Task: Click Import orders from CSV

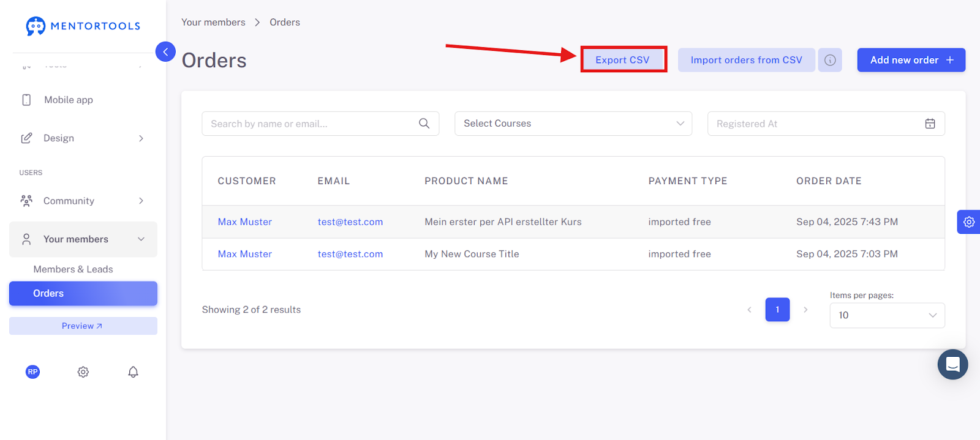Action: point(746,60)
